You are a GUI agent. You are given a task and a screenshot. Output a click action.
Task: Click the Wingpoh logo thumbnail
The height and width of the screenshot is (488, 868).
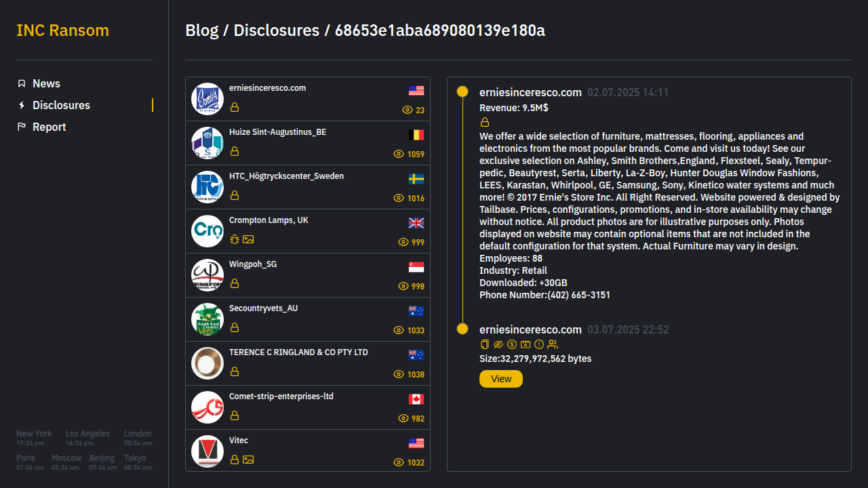208,275
